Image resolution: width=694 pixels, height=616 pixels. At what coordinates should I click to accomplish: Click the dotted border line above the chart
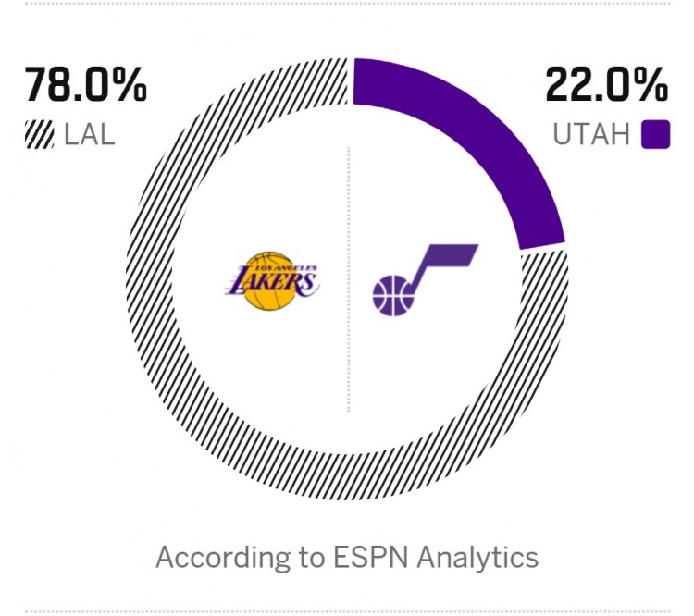[347, 2]
